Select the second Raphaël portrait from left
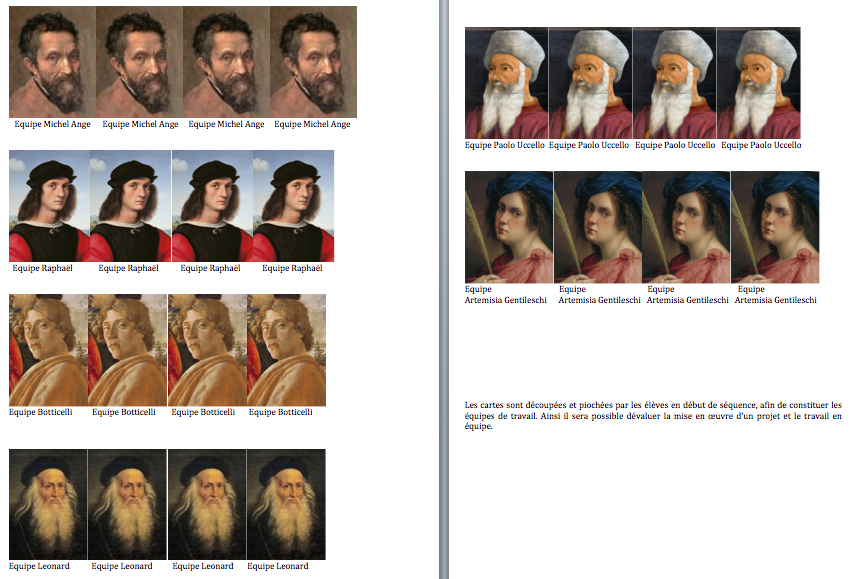 coord(131,206)
